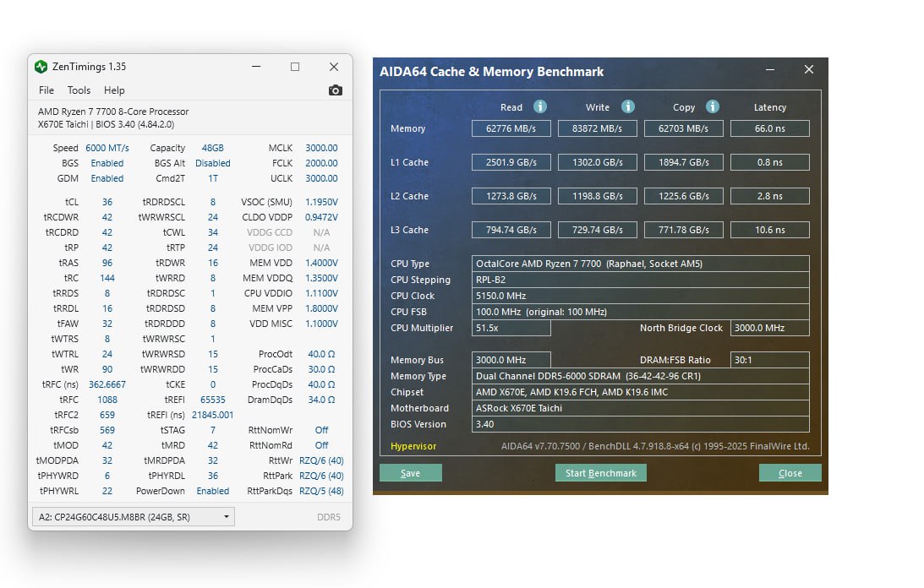The width and height of the screenshot is (924, 588).
Task: Click the MCLK value 3000.00
Action: click(x=321, y=148)
